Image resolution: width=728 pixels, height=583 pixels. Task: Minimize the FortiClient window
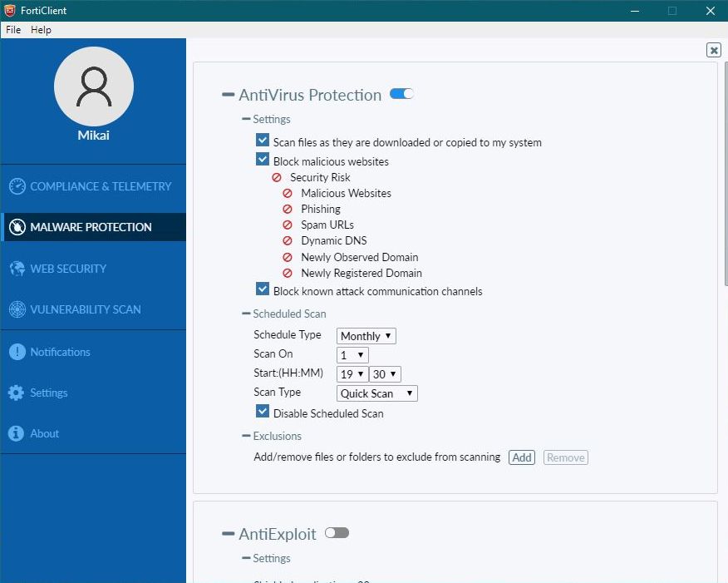coord(635,10)
